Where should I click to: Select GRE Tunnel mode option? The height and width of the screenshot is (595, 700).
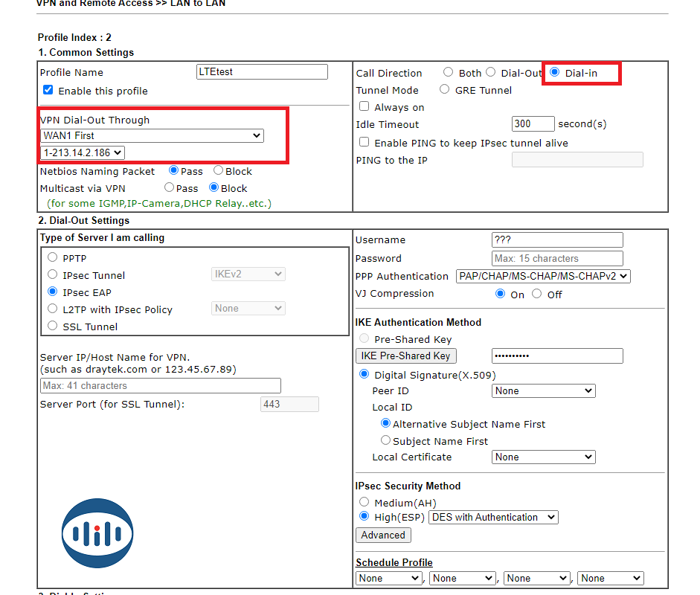click(445, 89)
